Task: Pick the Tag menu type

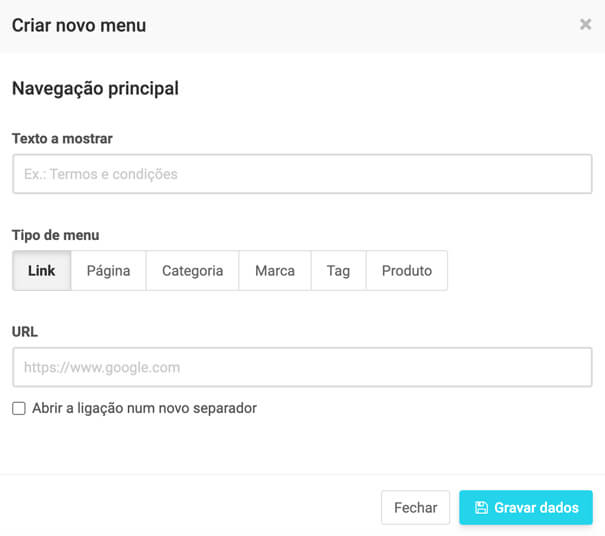Action: (338, 271)
